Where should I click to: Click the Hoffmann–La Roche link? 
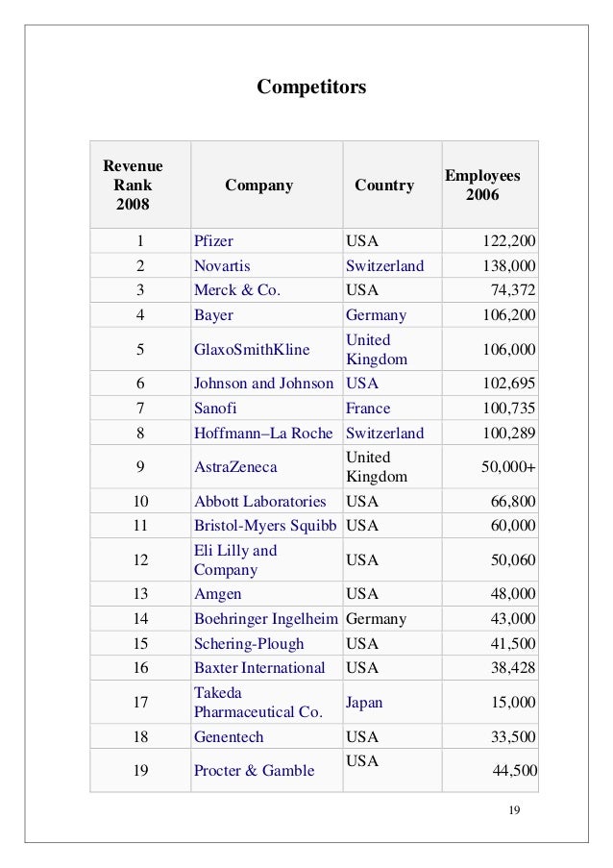coord(263,433)
